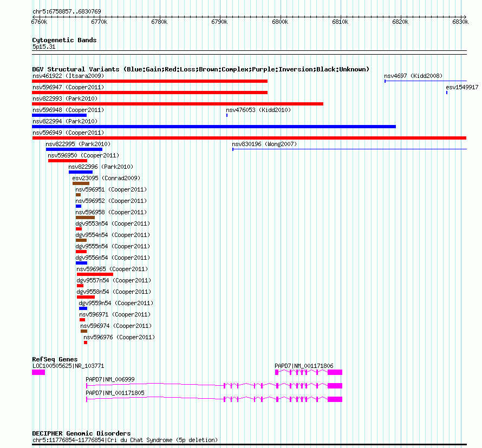Select the 5p15.31 band label

(x=44, y=47)
